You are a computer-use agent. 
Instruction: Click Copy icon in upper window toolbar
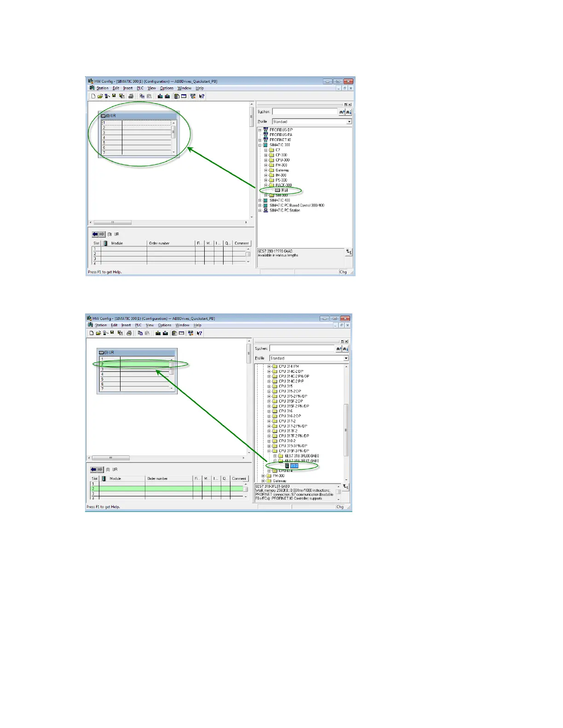coord(142,96)
